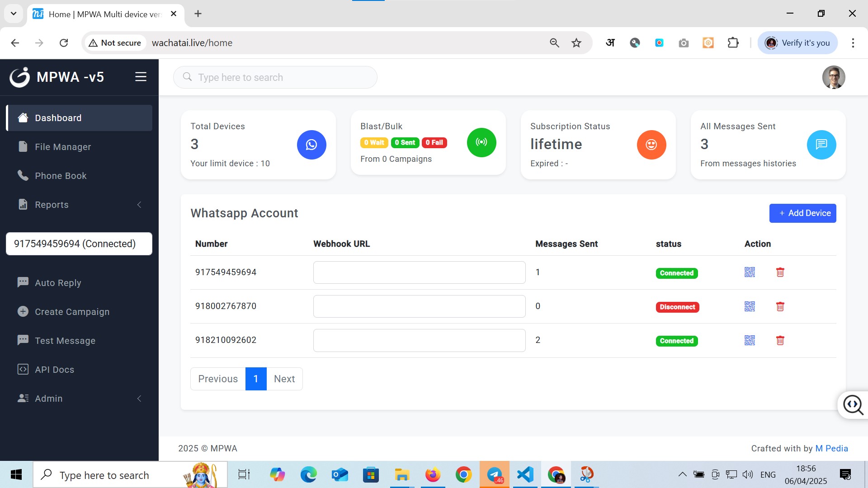The height and width of the screenshot is (488, 868).
Task: Click QR code icon for 917549459694
Action: [750, 272]
